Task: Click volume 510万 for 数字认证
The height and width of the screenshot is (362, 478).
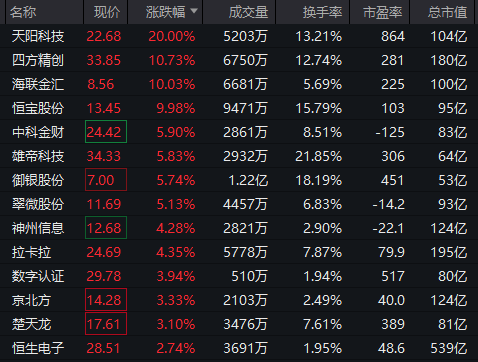Action: point(250,276)
